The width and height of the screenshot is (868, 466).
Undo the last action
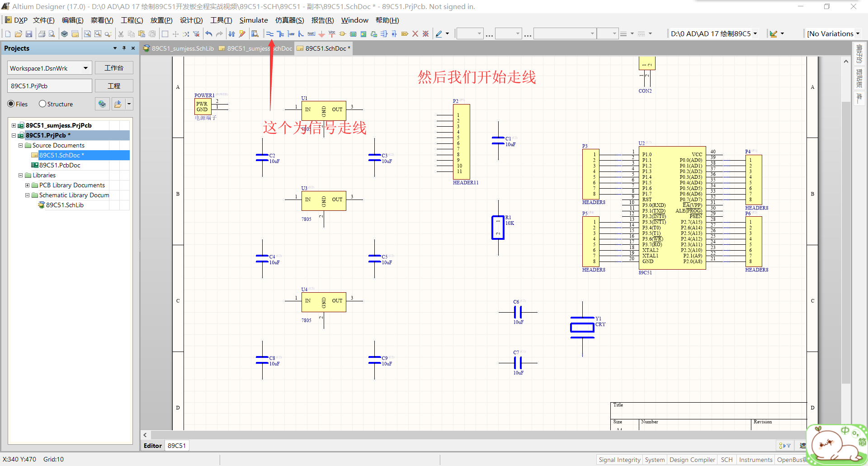click(209, 34)
